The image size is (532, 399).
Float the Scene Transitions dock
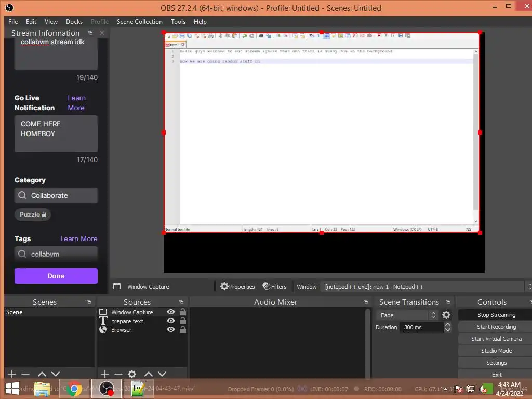click(x=448, y=302)
